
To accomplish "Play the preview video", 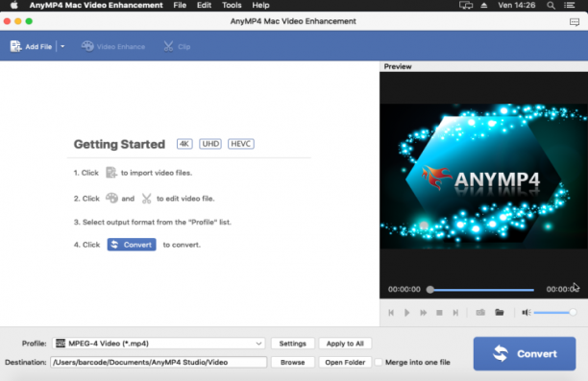I will [406, 313].
